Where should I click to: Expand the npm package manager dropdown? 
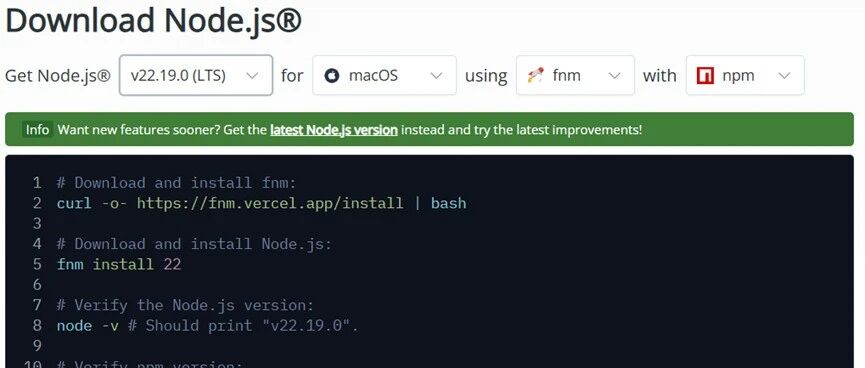coord(745,75)
